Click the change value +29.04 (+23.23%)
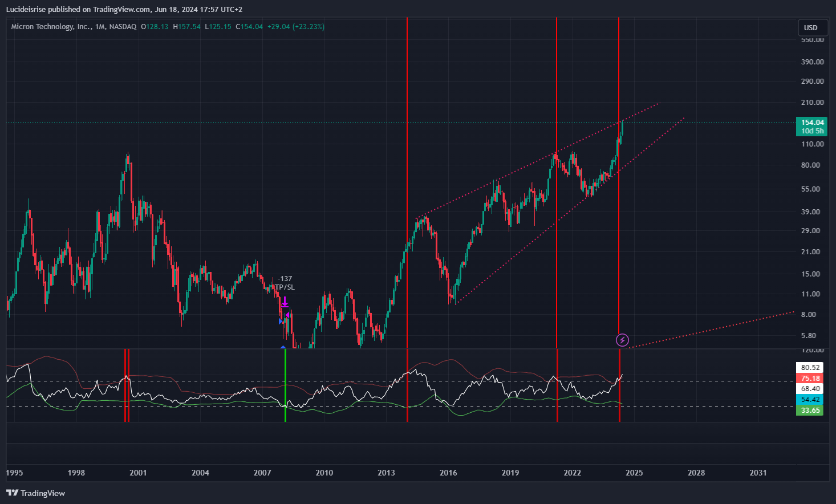836x504 pixels. 295,26
